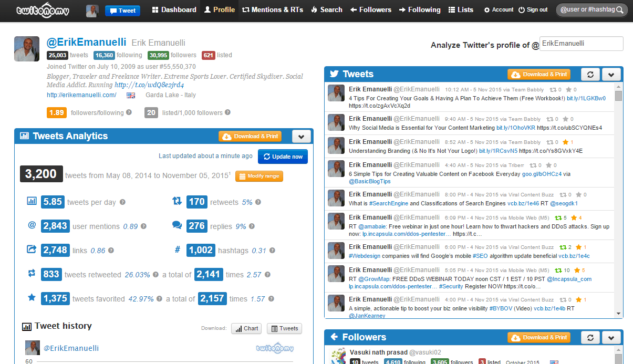Open Account settings
This screenshot has height=364, width=633.
pos(499,9)
